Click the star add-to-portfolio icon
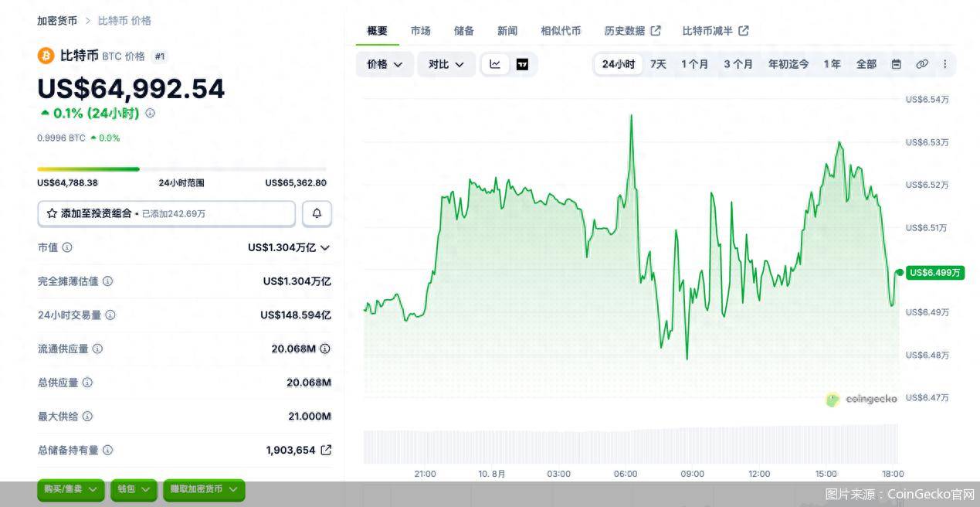The image size is (980, 507). (x=52, y=213)
